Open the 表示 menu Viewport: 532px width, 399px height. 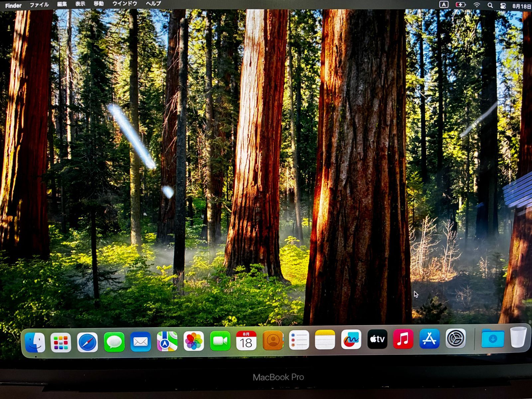pyautogui.click(x=80, y=4)
